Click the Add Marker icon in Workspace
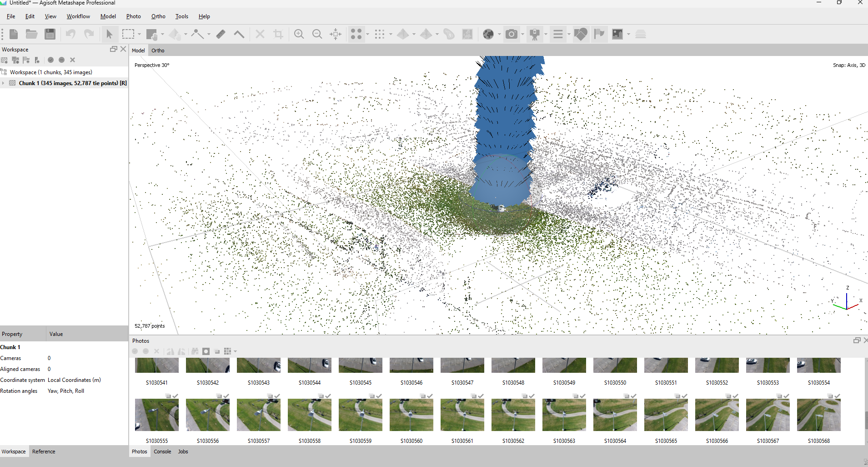 click(26, 60)
